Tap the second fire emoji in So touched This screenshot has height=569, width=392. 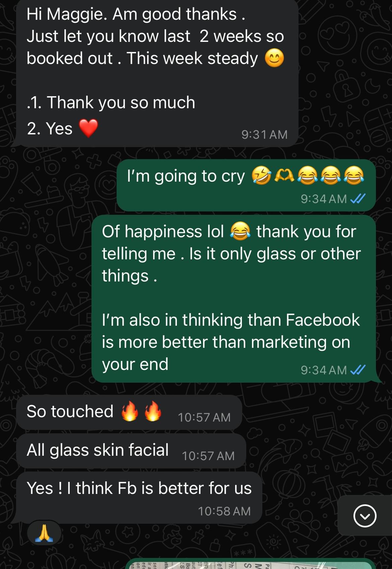153,411
